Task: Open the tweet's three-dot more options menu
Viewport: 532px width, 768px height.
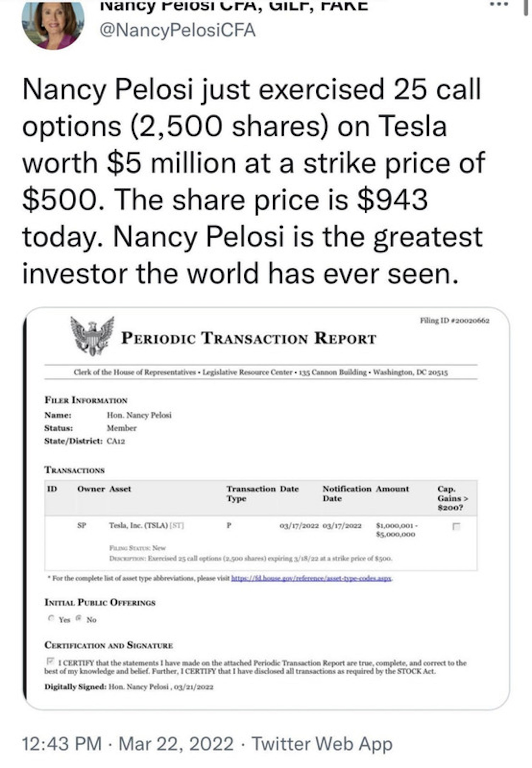Action: [499, 5]
